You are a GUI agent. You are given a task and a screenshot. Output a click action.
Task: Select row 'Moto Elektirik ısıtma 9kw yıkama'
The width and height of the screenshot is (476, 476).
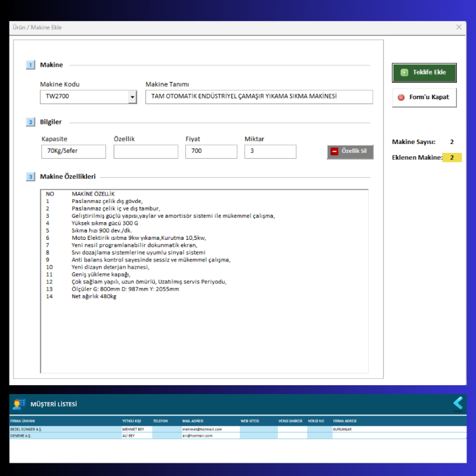pos(204,238)
